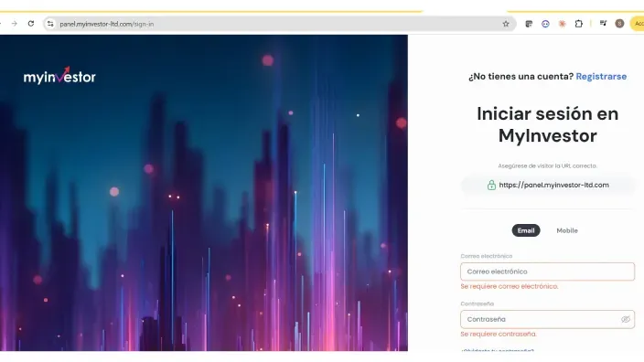The image size is (644, 362).
Task: Reload the page with the browser refresh icon
Action: click(x=31, y=24)
